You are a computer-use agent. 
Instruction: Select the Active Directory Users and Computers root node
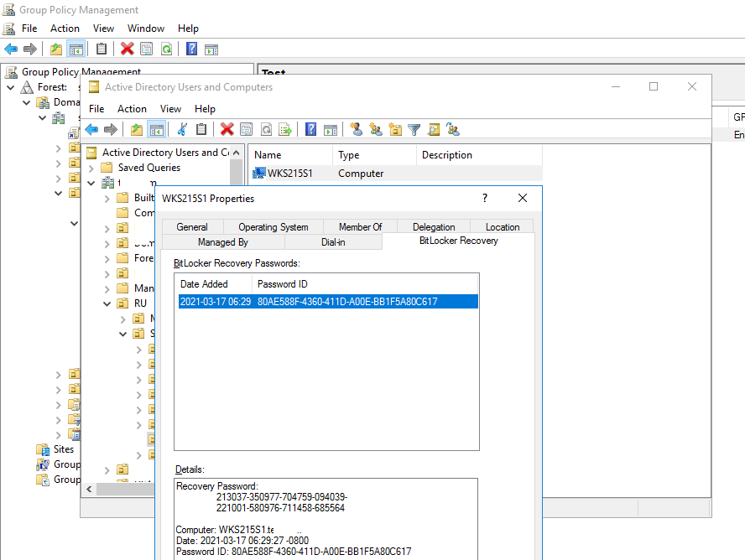point(165,153)
